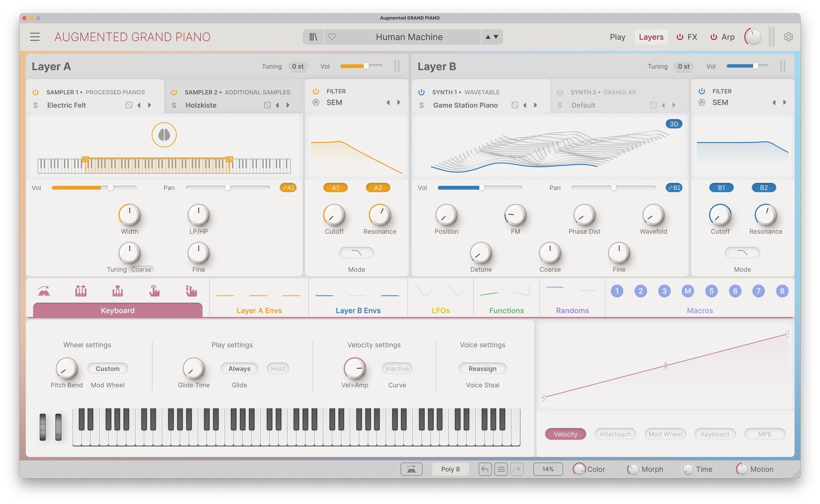Adjust the Layer A volume slider
The height and width of the screenshot is (504, 820).
[366, 66]
